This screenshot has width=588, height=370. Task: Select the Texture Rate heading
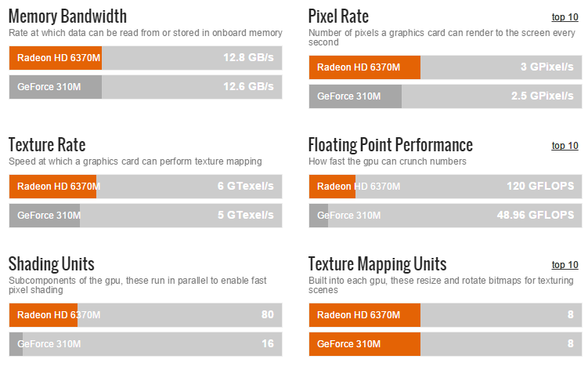click(x=47, y=145)
